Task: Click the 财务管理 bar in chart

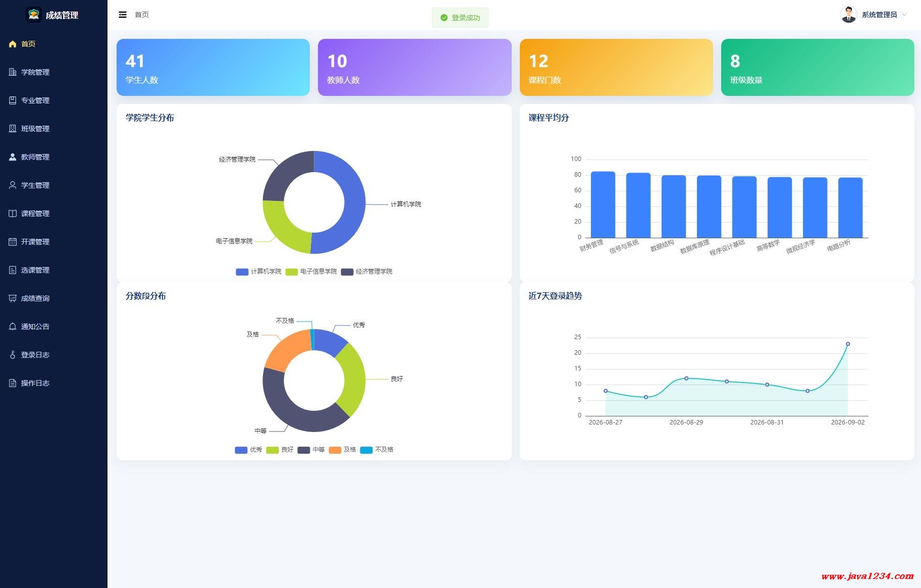Action: (603, 204)
